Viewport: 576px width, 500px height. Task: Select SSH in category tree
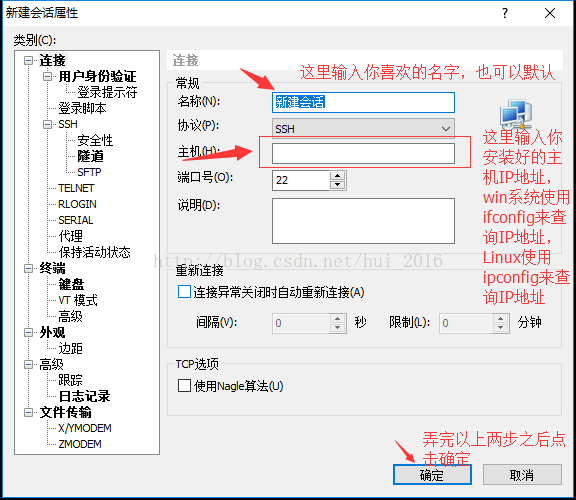(x=68, y=124)
